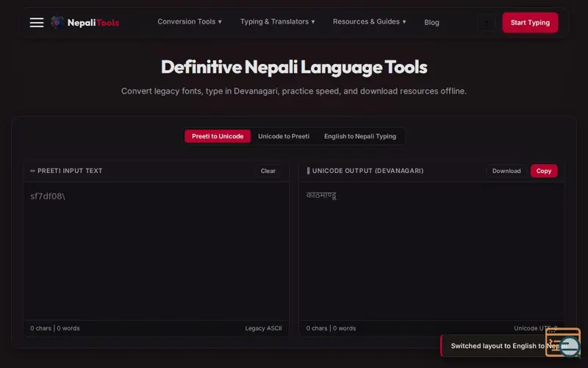Clear the Preeti input text

[x=268, y=171]
